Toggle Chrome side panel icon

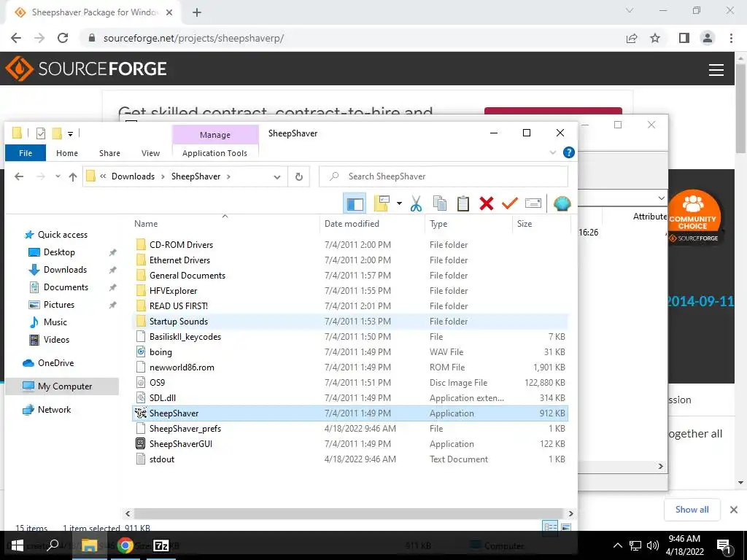684,38
